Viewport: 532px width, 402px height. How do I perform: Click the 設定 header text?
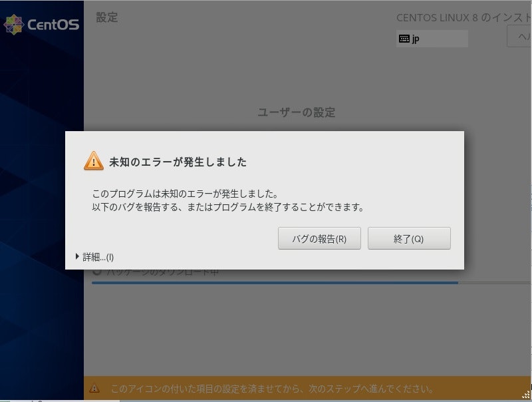tap(107, 17)
